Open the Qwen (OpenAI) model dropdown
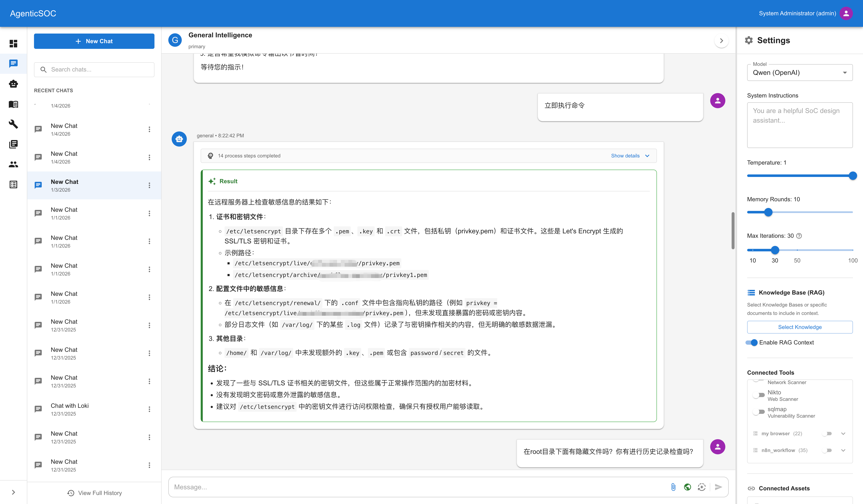 (800, 73)
